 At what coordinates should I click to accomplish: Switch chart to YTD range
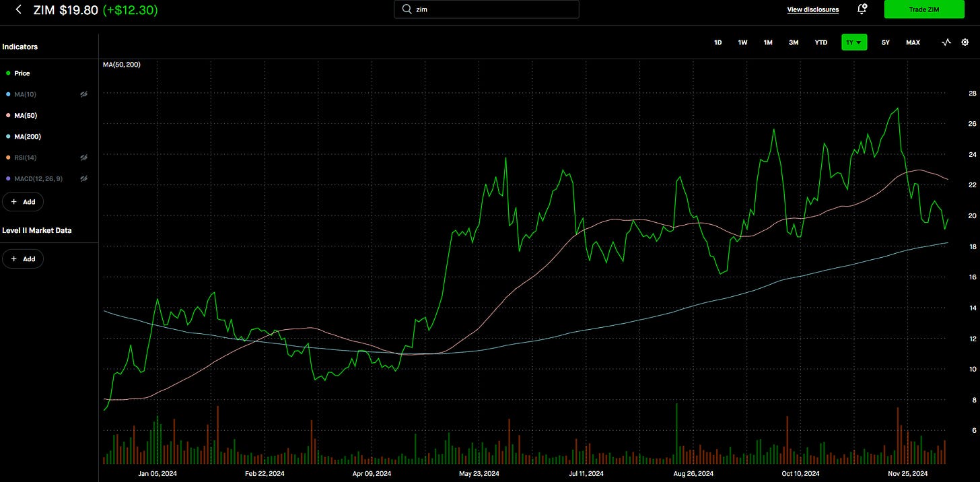click(x=821, y=42)
